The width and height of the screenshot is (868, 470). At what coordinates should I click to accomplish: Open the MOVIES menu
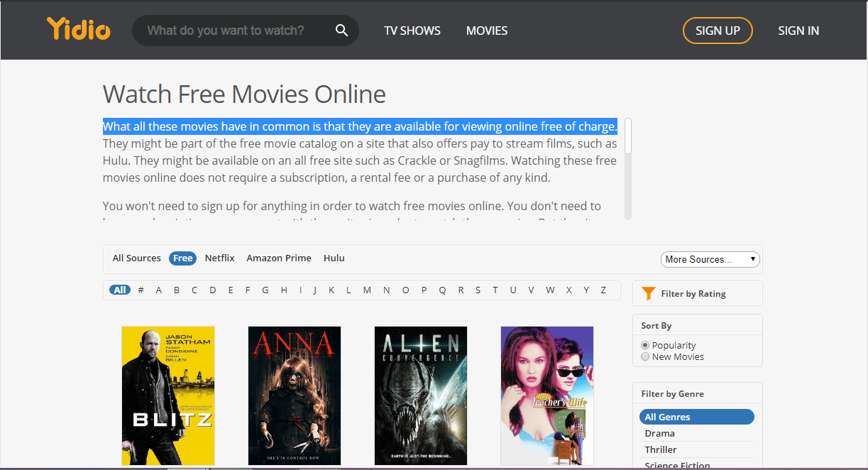point(487,30)
